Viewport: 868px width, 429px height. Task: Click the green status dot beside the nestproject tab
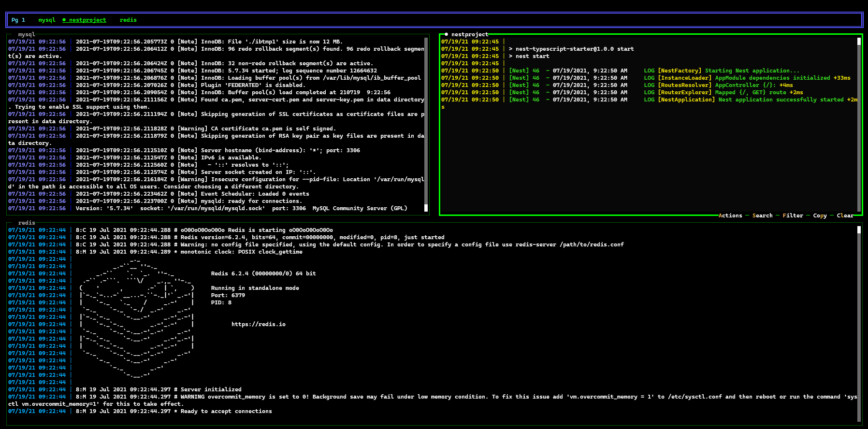[64, 20]
